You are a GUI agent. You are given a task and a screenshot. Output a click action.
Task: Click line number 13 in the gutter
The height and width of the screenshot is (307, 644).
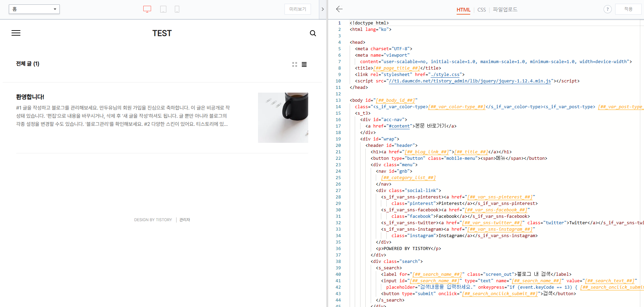[338, 100]
